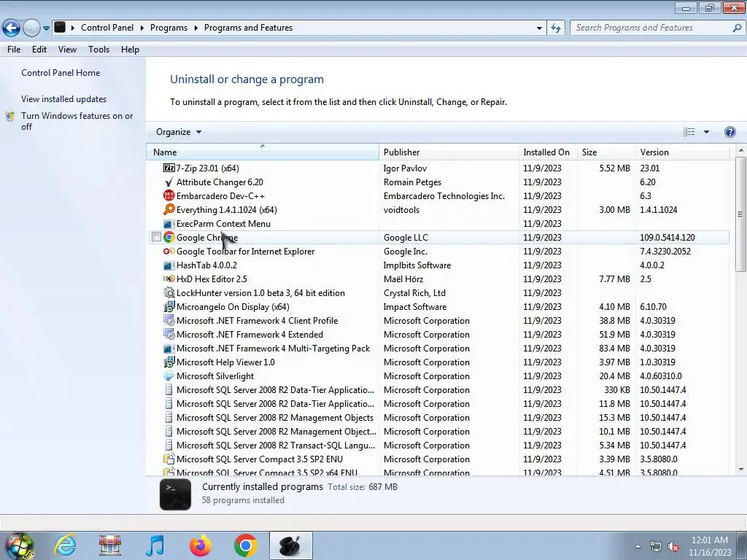The height and width of the screenshot is (560, 747).
Task: Go back with the blue arrow button
Action: click(x=12, y=28)
